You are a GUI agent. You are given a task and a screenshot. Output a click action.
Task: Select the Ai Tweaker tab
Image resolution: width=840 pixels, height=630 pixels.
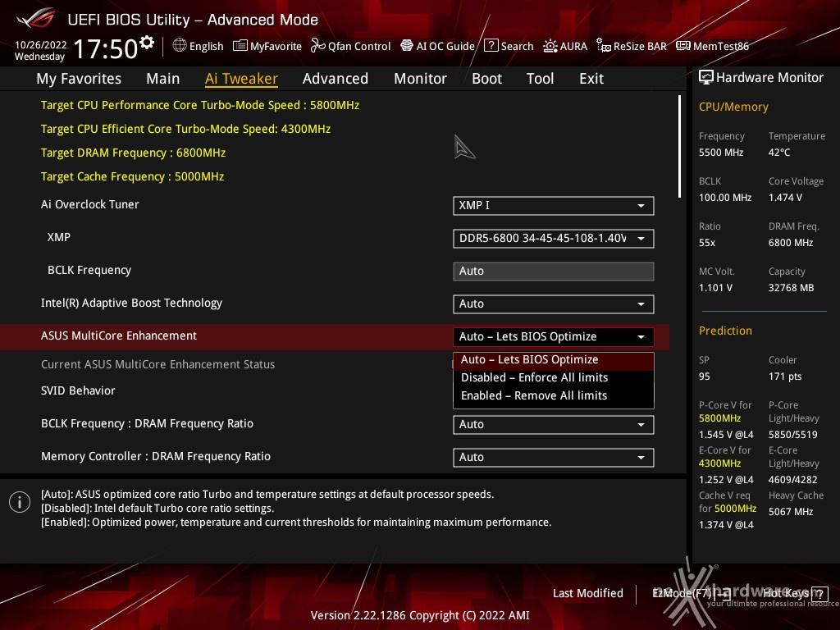point(242,79)
